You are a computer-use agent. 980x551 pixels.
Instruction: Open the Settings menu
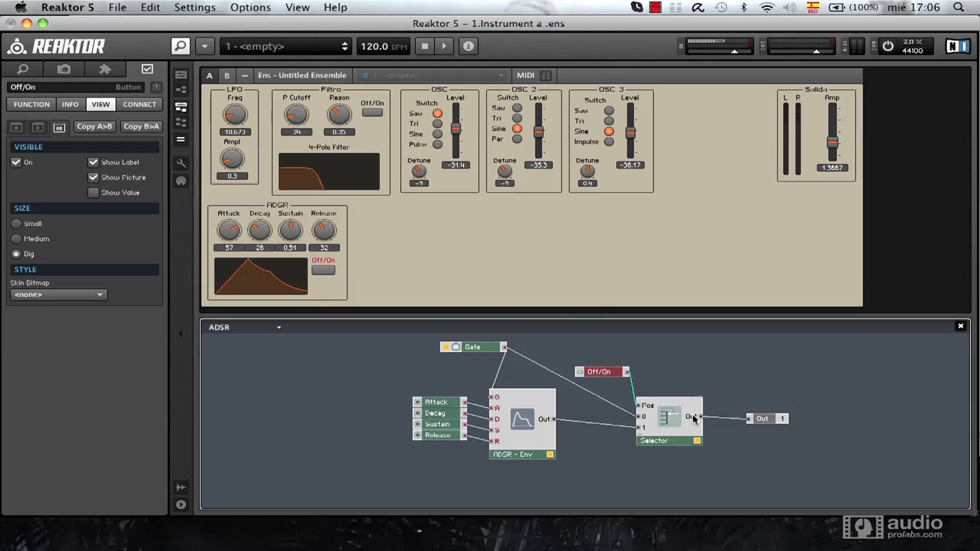coord(195,7)
